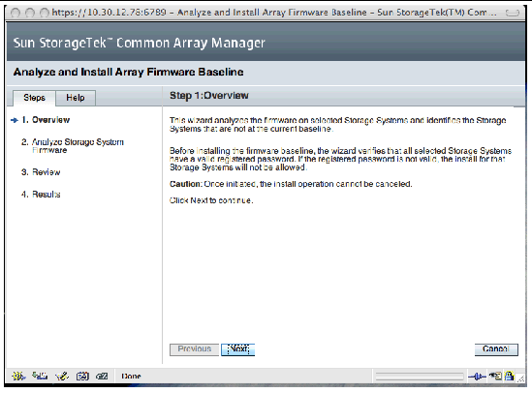Click the Analyze and Install Array Firmware Baseline title
Viewport: 532px width, 393px height.
pyautogui.click(x=128, y=73)
